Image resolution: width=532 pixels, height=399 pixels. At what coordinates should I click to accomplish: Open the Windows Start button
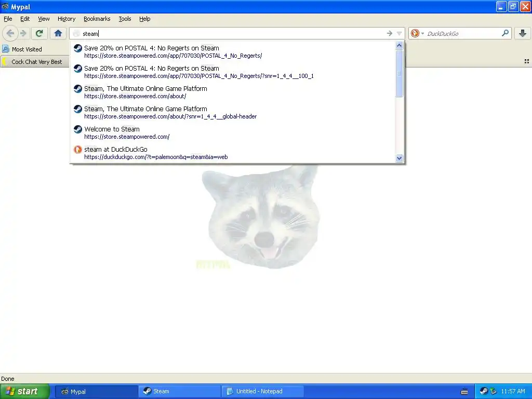coord(25,391)
